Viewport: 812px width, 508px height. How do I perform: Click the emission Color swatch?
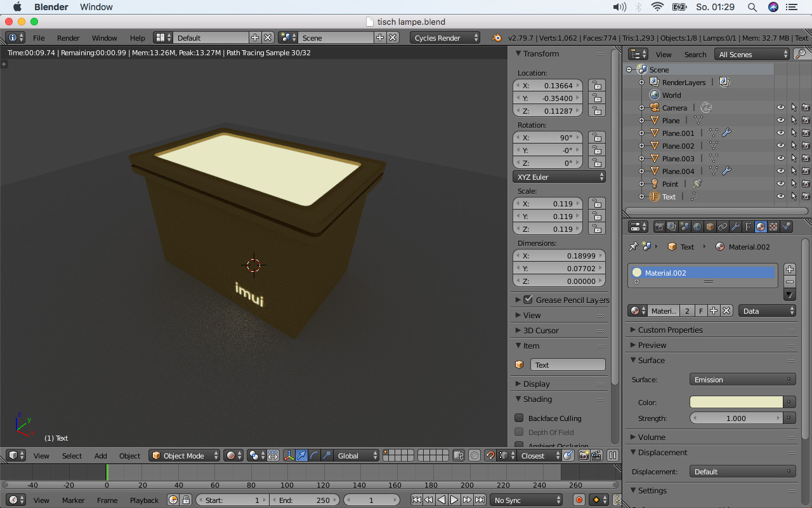(x=736, y=402)
